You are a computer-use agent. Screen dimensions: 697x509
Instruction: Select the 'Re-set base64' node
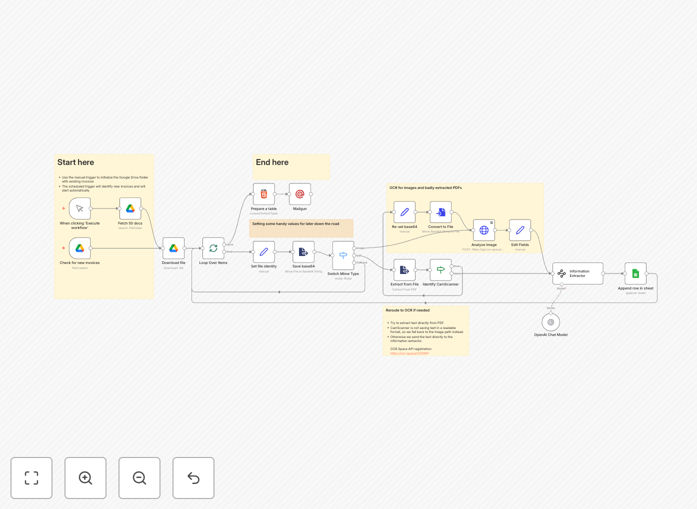coord(405,212)
